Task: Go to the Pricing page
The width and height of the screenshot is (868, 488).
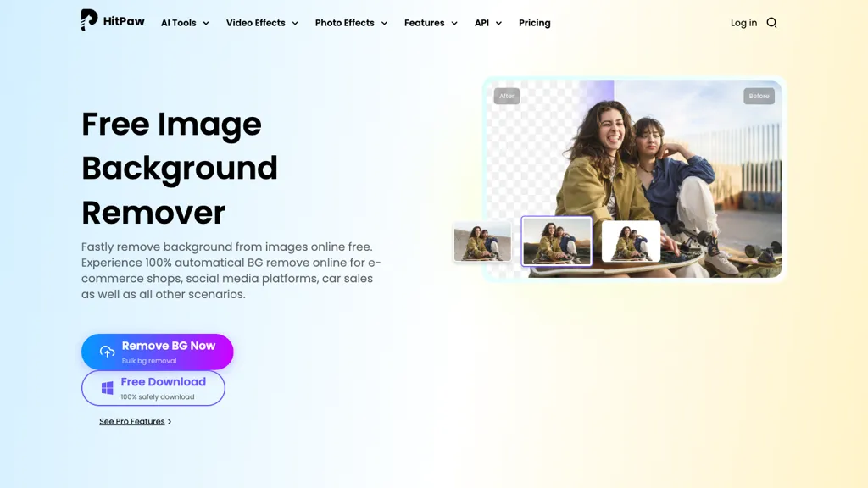Action: (x=535, y=23)
